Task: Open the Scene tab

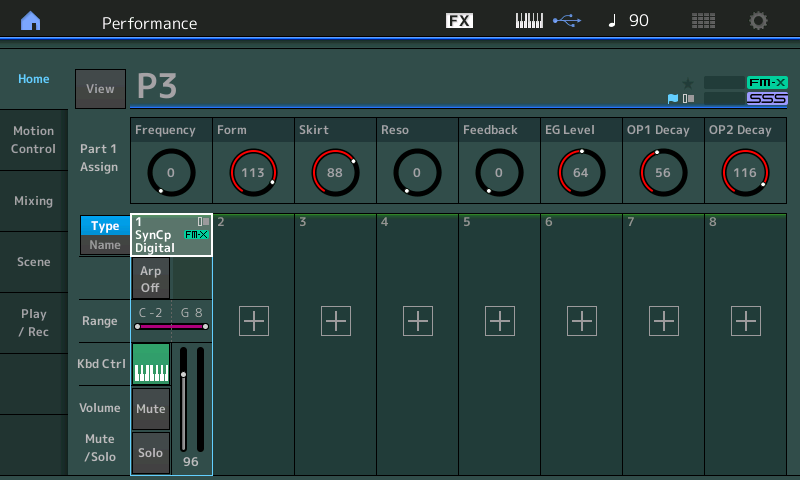Action: coord(34,262)
